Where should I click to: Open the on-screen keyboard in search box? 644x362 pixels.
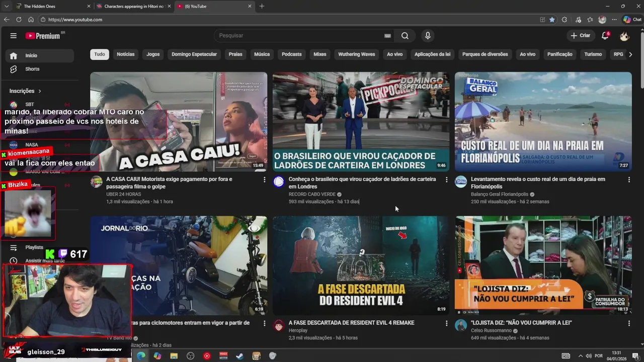(387, 36)
